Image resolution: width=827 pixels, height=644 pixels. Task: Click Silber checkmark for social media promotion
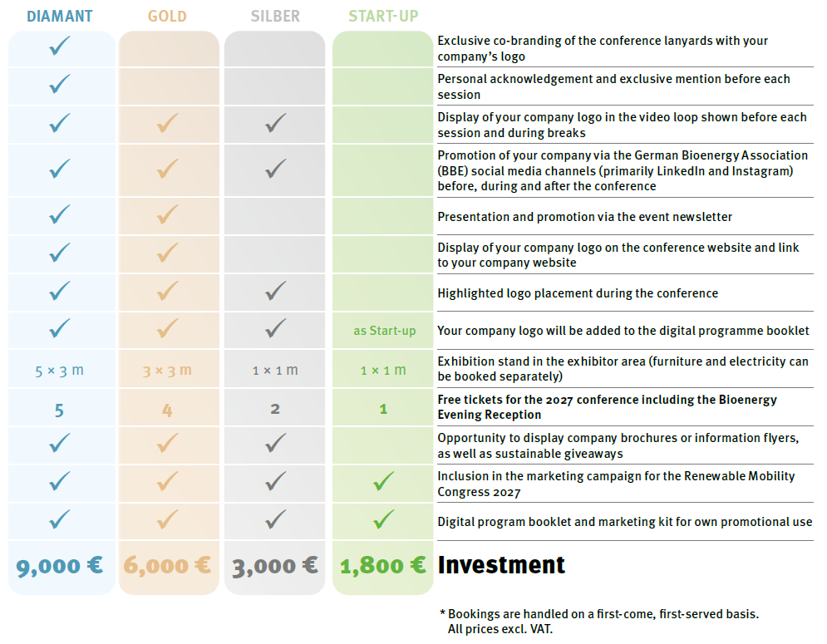click(275, 169)
